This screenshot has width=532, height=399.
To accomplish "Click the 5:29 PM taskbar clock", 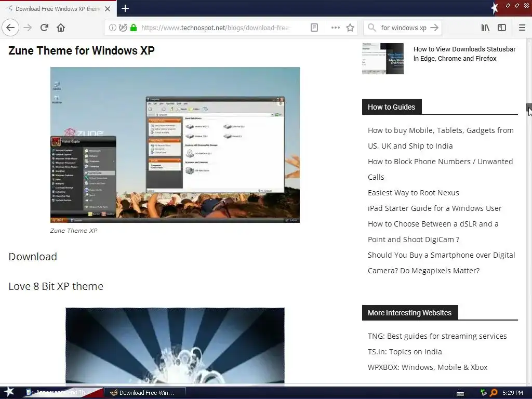I will click(513, 393).
